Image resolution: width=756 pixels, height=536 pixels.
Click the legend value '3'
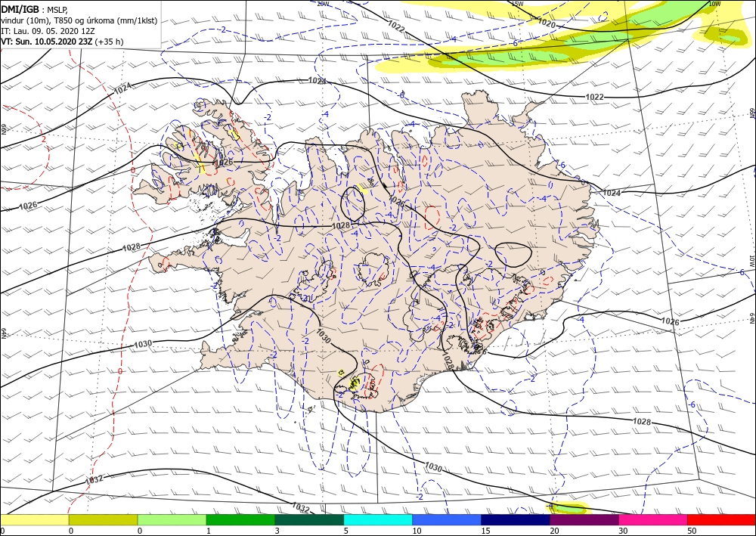tap(277, 531)
